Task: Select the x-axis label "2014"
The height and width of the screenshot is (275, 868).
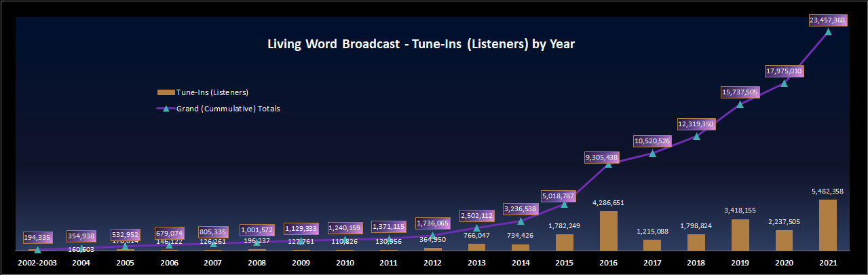Action: (x=521, y=262)
